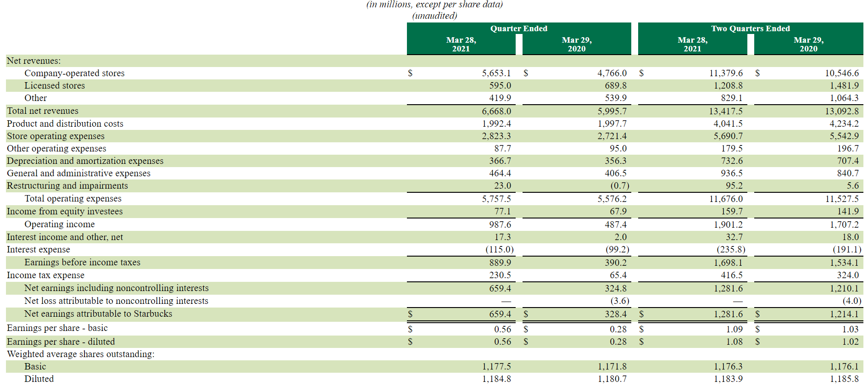Select Operating income value 987.6

coord(500,224)
